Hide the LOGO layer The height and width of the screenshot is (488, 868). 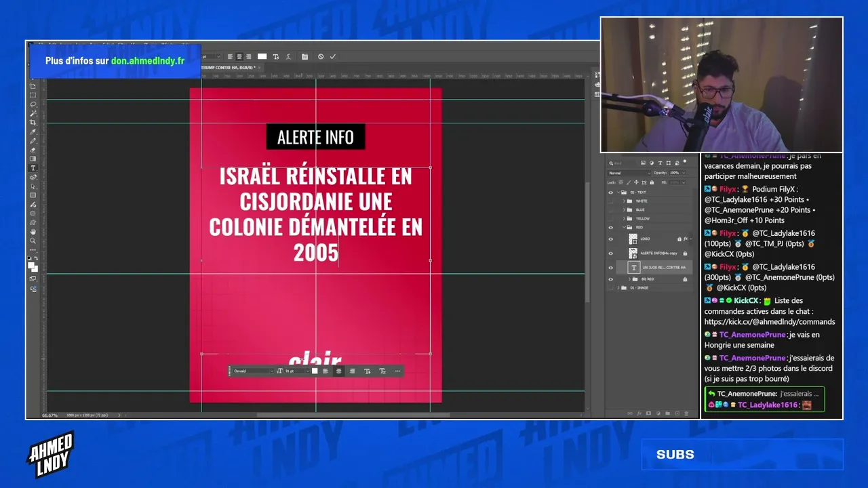[610, 239]
